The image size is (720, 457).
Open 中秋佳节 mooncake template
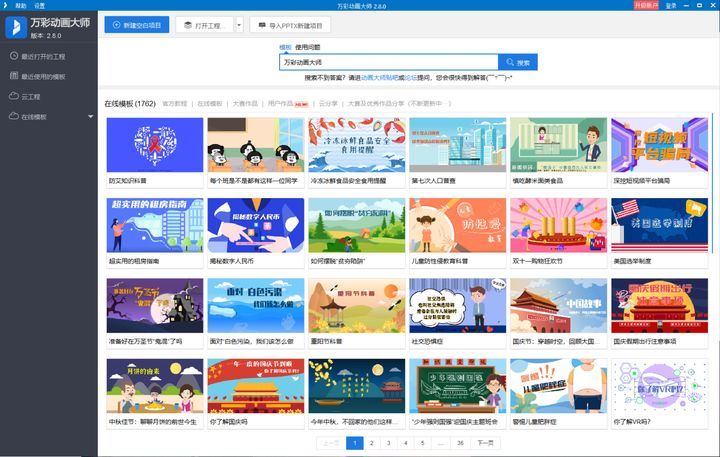tap(155, 386)
